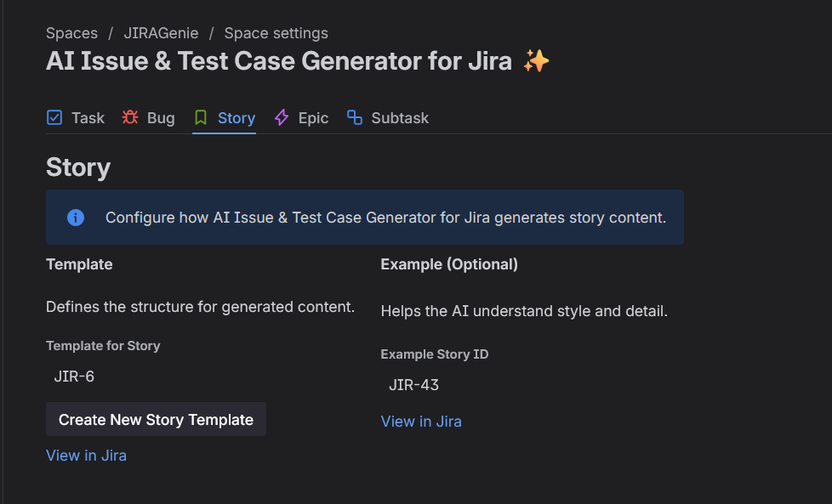Open the JIRAGenie breadcrumb link
832x504 pixels.
click(x=161, y=32)
